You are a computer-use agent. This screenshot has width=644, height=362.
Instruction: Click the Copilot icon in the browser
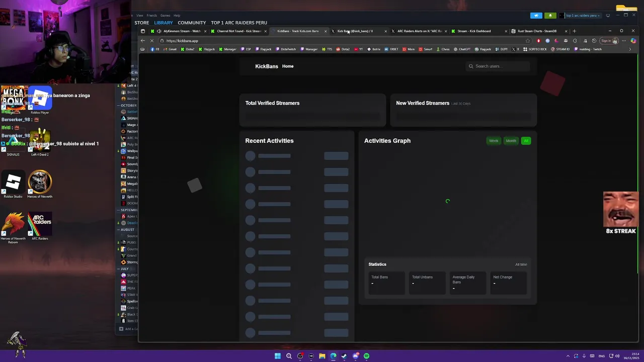pyautogui.click(x=632, y=41)
